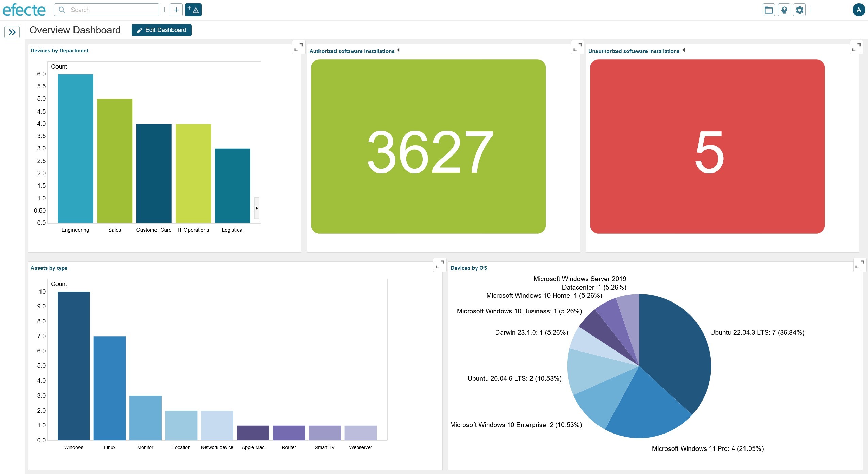Click the Customer Care bar

point(154,173)
